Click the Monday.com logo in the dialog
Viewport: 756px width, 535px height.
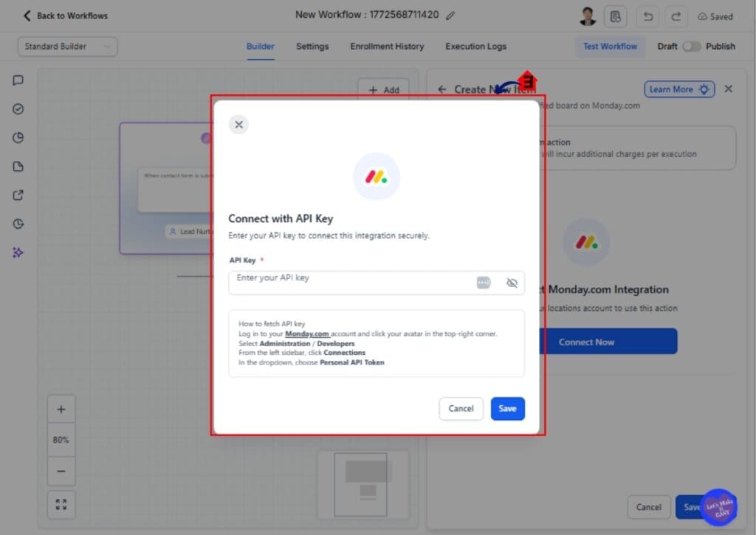[377, 176]
